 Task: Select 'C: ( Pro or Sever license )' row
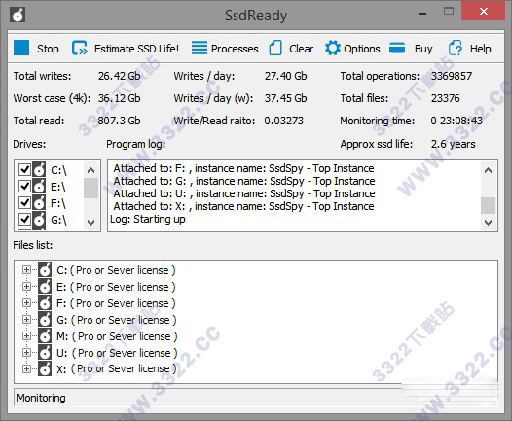coord(116,270)
